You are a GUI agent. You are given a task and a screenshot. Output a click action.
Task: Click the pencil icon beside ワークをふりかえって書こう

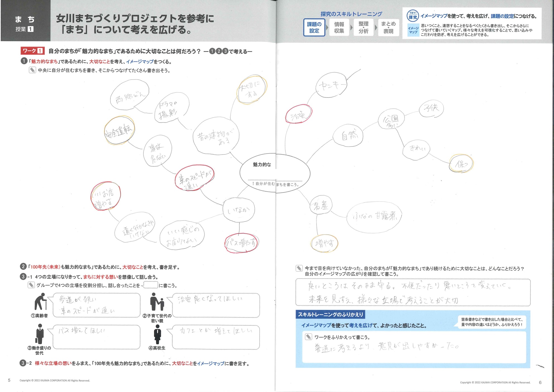tap(308, 337)
